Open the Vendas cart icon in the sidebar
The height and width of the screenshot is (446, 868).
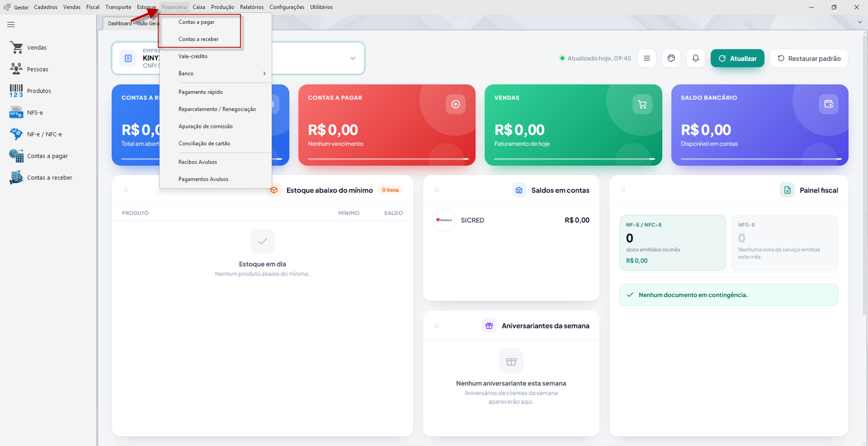click(16, 48)
